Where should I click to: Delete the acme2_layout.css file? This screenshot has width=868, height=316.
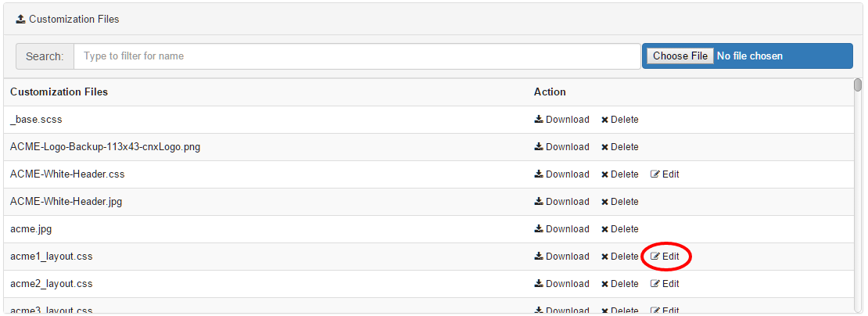click(619, 284)
